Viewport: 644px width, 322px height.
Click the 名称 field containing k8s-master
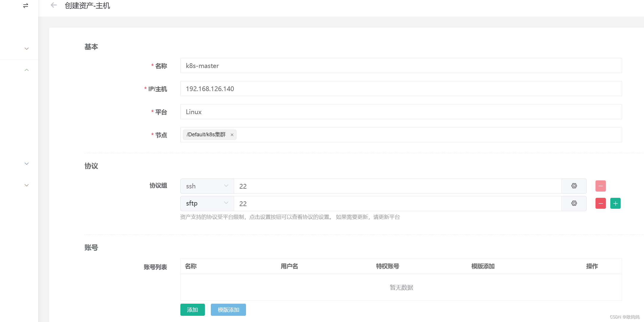[401, 66]
